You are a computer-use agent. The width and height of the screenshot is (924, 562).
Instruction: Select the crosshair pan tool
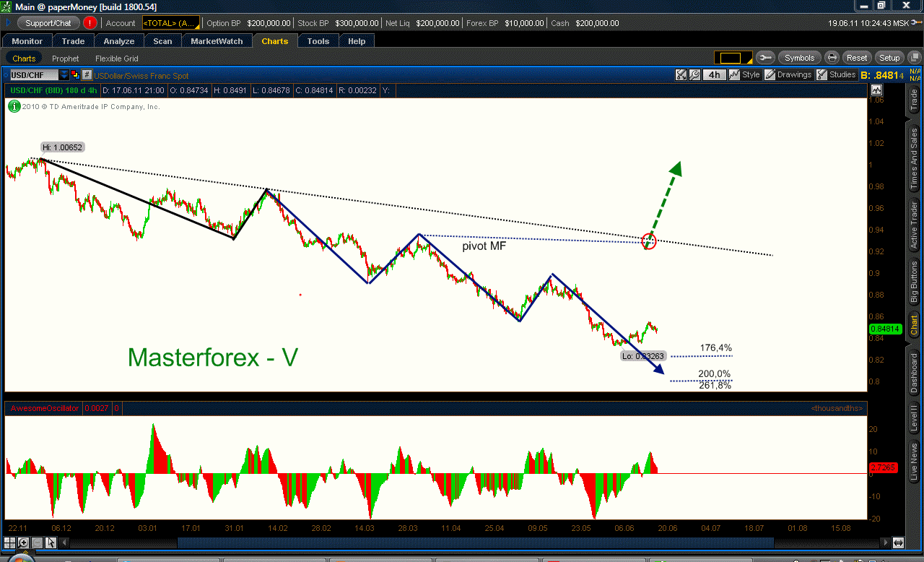pos(10,542)
